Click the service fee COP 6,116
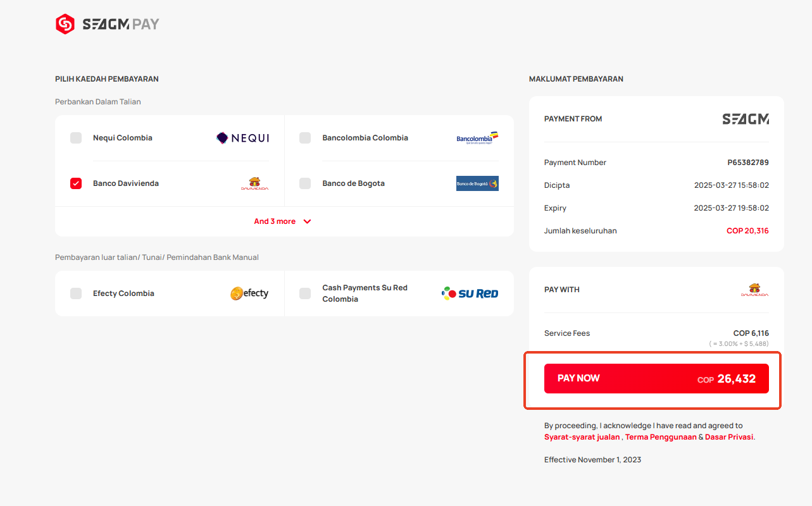Viewport: 812px width, 506px height. tap(751, 333)
